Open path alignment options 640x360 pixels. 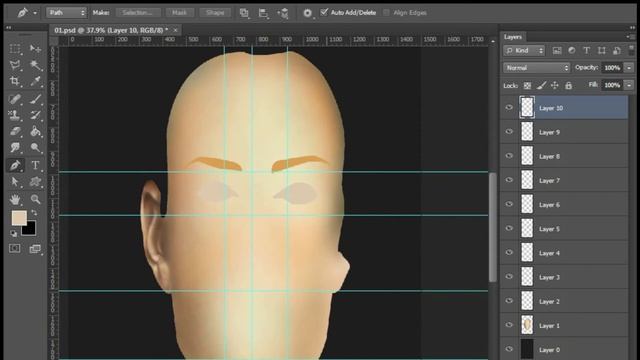(264, 13)
